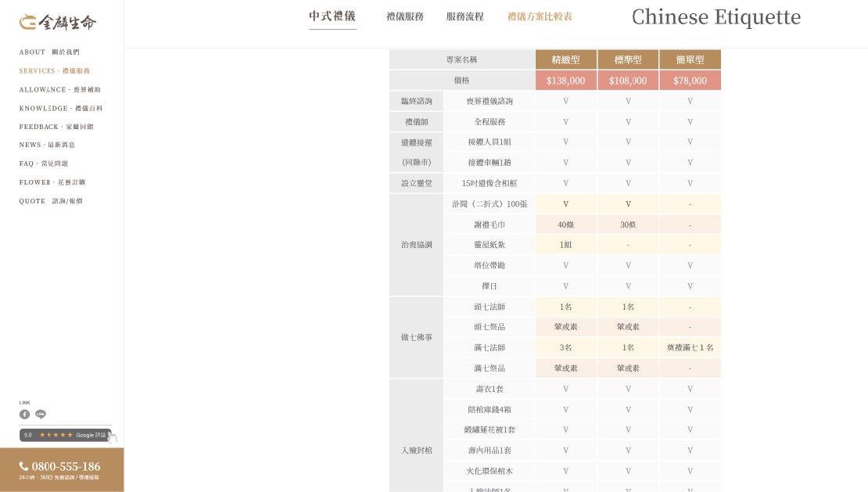Open the ABOUT 關於我們 sidebar link
This screenshot has width=868, height=492.
point(48,52)
